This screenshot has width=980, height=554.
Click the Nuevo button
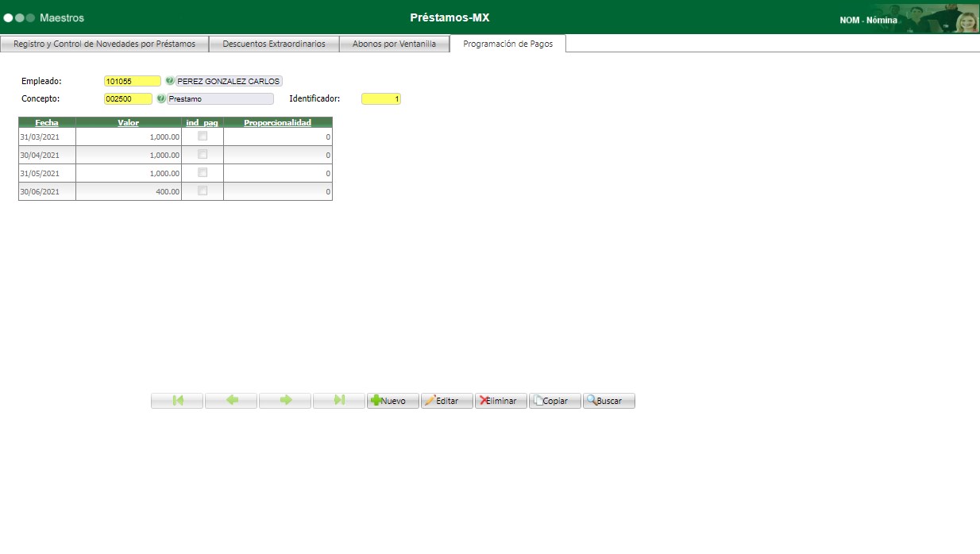click(x=393, y=401)
